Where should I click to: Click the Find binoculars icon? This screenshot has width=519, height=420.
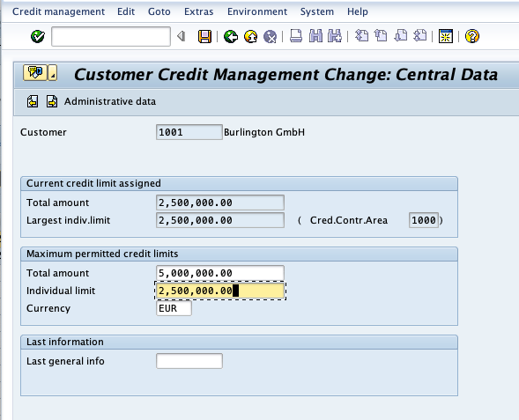click(315, 36)
